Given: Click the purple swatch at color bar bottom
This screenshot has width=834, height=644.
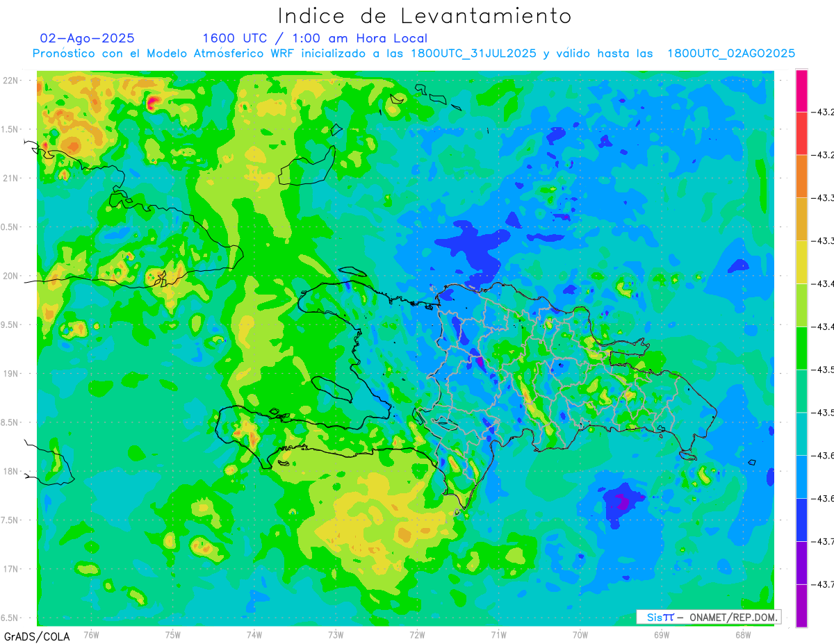Looking at the screenshot, I should (x=801, y=606).
